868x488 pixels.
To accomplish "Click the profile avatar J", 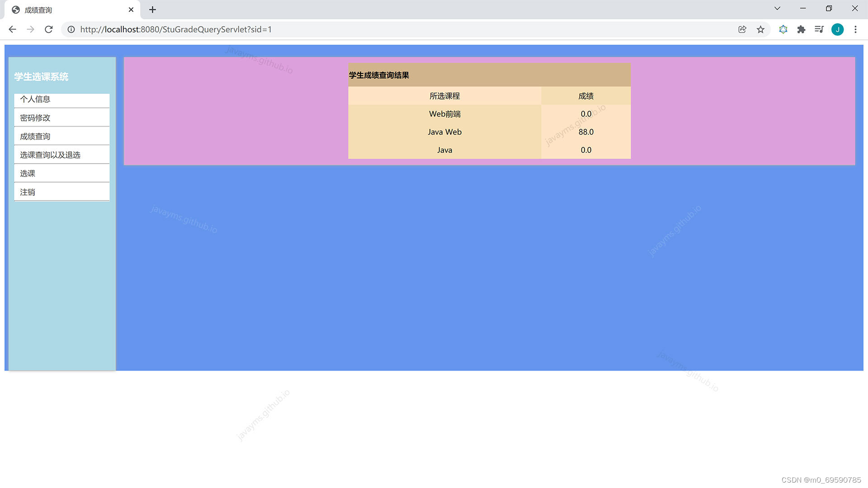I will (x=837, y=29).
